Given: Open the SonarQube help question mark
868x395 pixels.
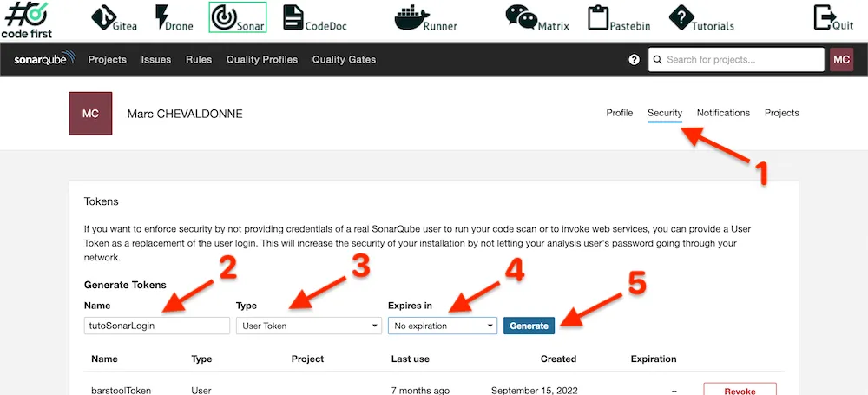Looking at the screenshot, I should (634, 60).
